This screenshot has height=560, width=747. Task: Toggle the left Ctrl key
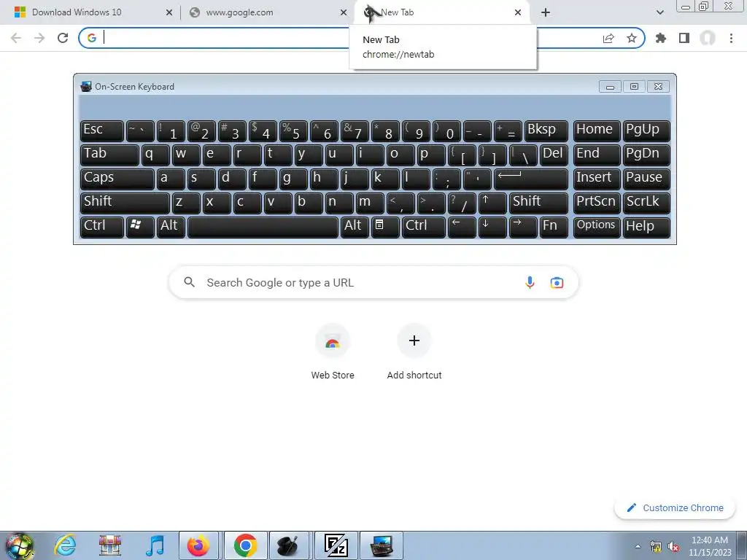click(102, 227)
